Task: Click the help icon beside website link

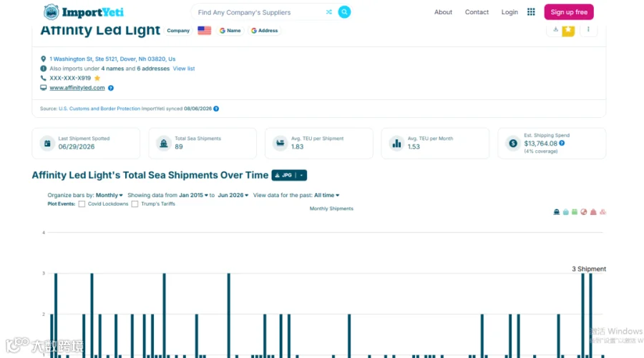Action: click(x=111, y=88)
